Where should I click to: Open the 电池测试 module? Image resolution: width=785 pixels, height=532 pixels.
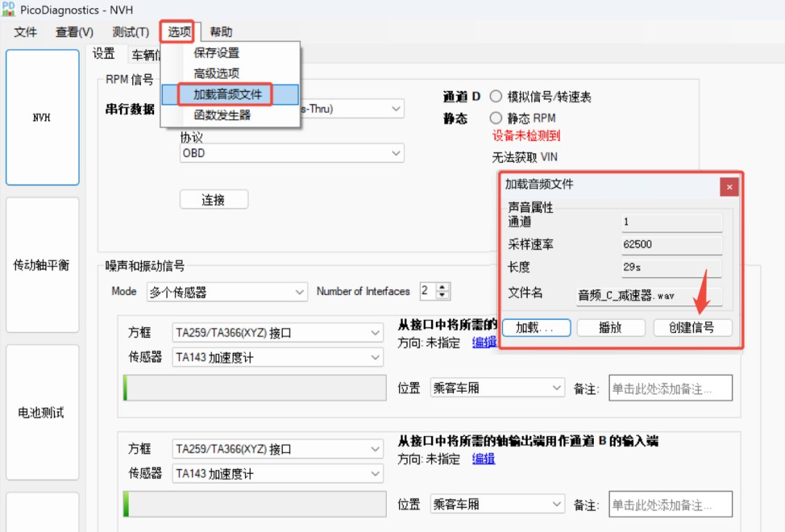(43, 412)
